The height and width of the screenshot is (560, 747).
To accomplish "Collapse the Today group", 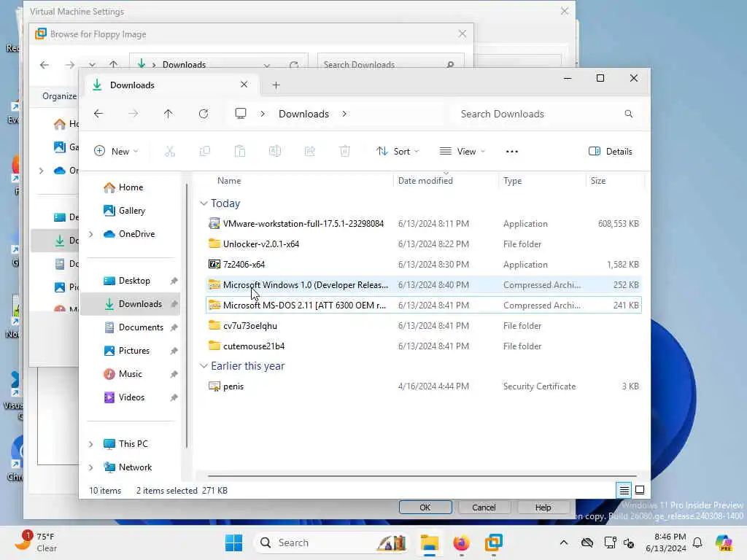I will [204, 203].
